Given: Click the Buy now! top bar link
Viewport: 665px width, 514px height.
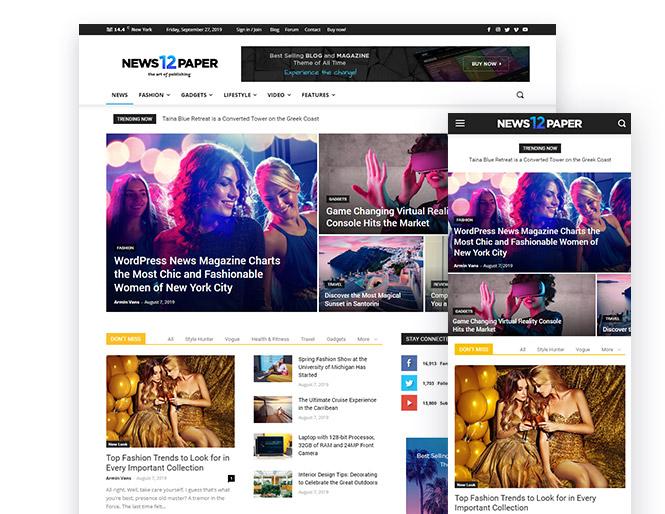Looking at the screenshot, I should (336, 30).
